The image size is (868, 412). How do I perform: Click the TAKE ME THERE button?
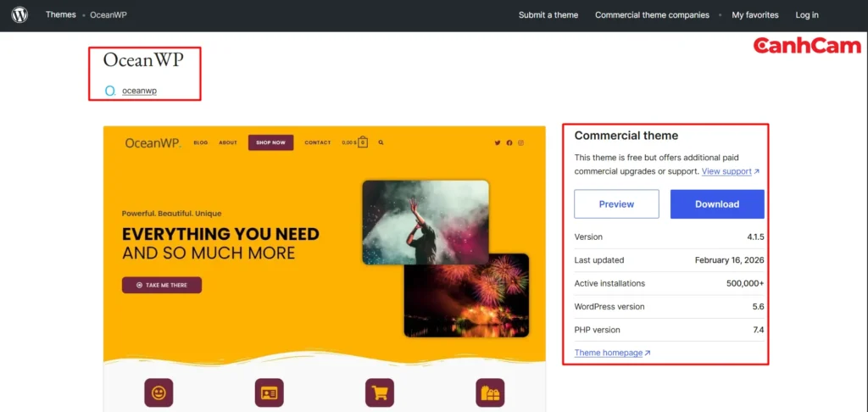tap(162, 285)
